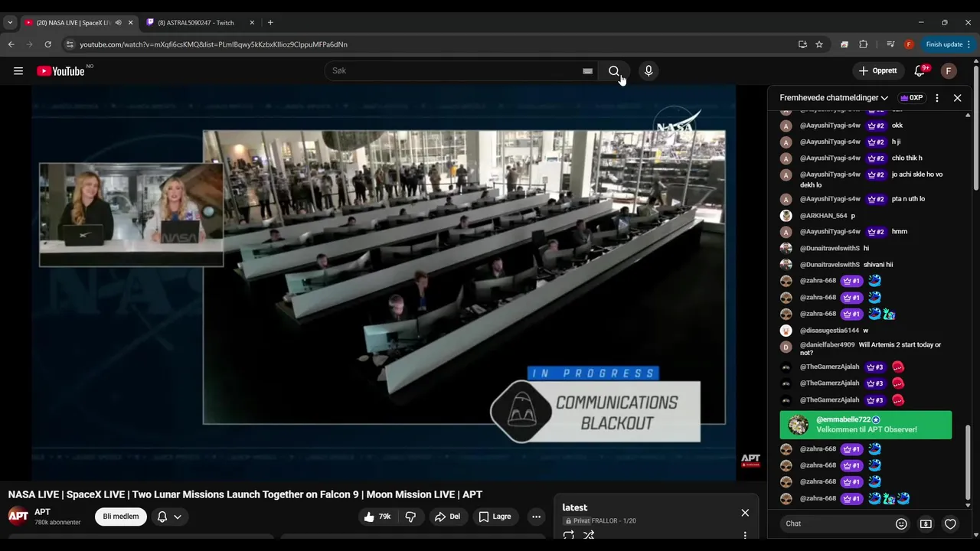The height and width of the screenshot is (551, 980).
Task: Expand the 0XP channel points badge
Action: click(x=911, y=98)
